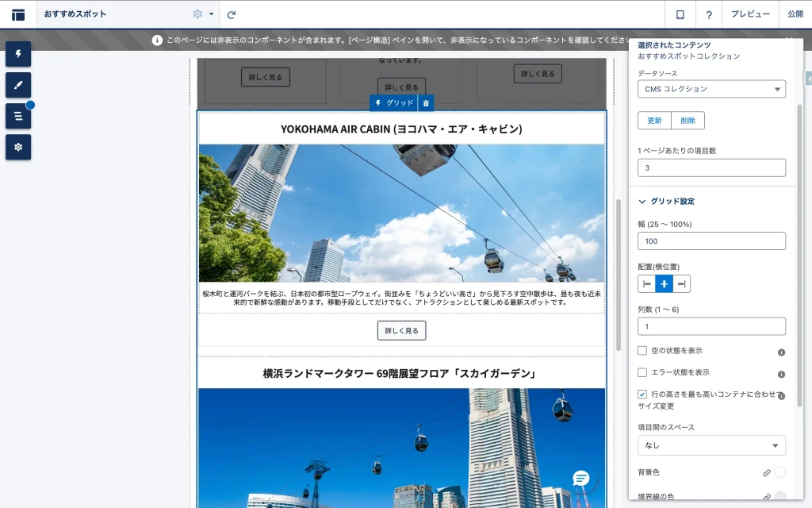Click the 更新 button
812x508 pixels.
point(654,121)
